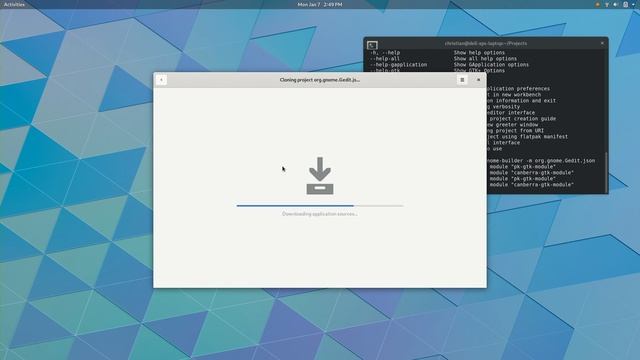Click the orange notification indicator in top bar
The image size is (640, 360).
click(598, 4)
